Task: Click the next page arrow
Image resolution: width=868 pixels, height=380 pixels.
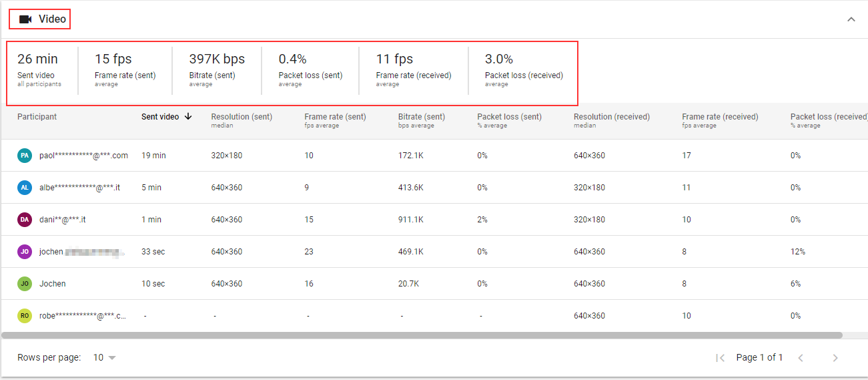Action: click(x=835, y=358)
